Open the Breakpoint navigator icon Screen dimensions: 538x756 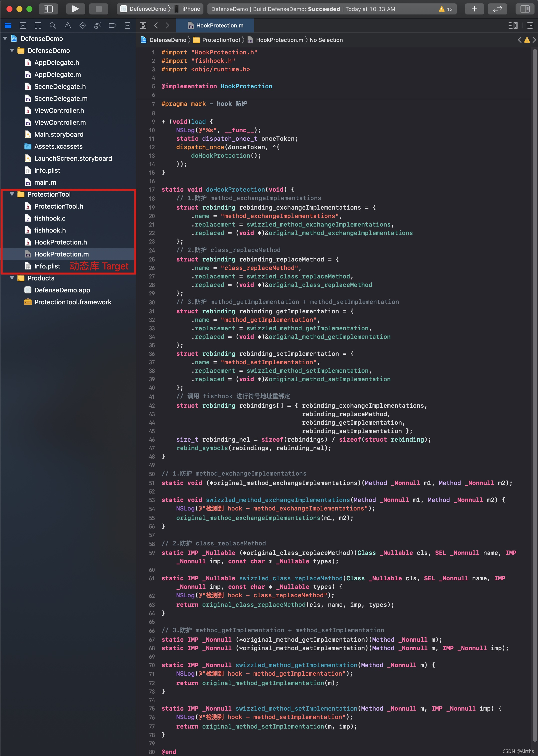[x=112, y=25]
